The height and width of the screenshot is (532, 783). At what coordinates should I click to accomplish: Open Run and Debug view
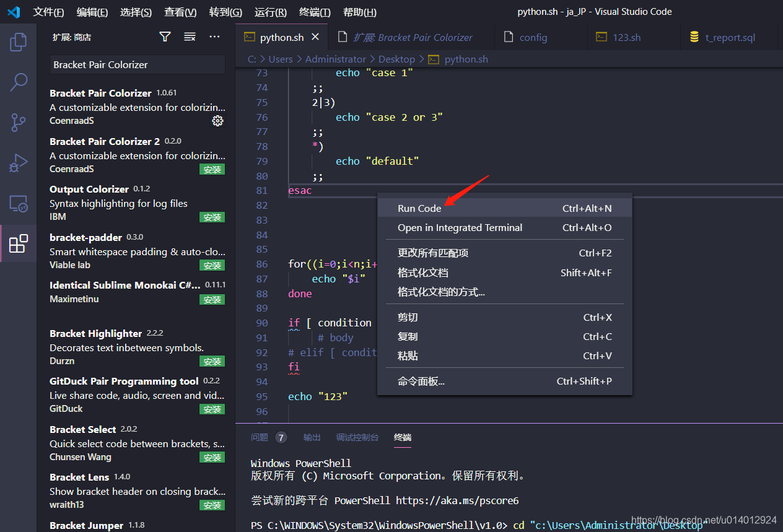(18, 163)
